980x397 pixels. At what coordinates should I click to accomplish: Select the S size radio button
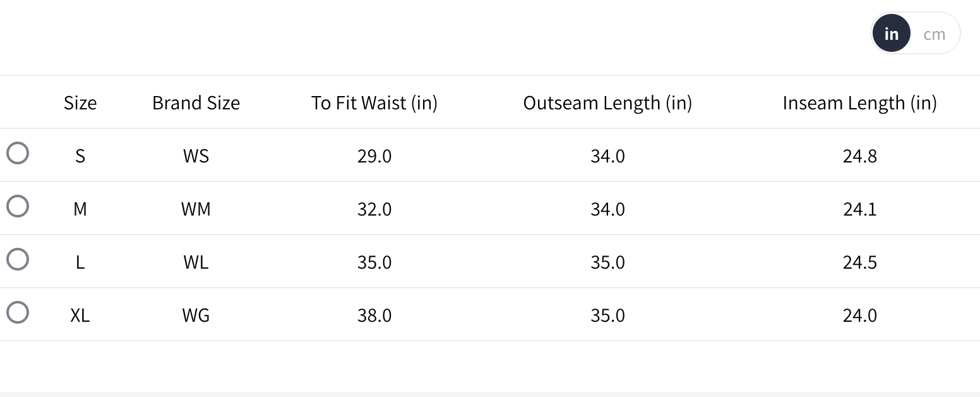point(18,153)
